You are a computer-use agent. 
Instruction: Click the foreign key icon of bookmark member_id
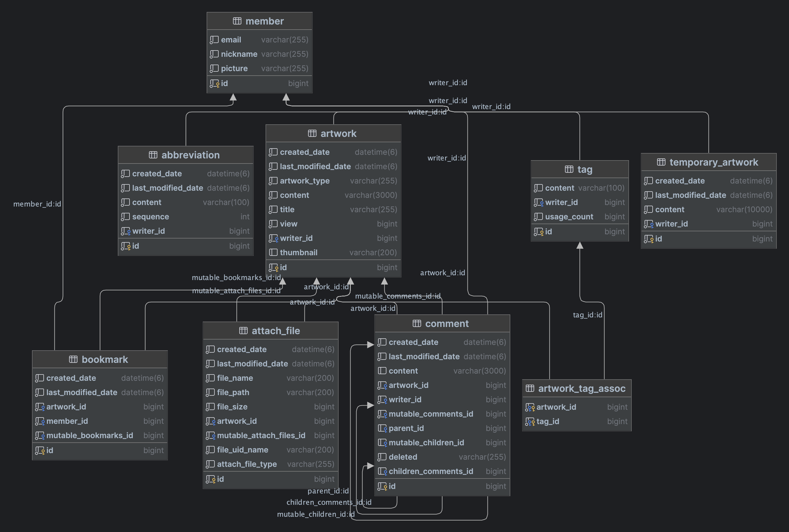coord(40,421)
